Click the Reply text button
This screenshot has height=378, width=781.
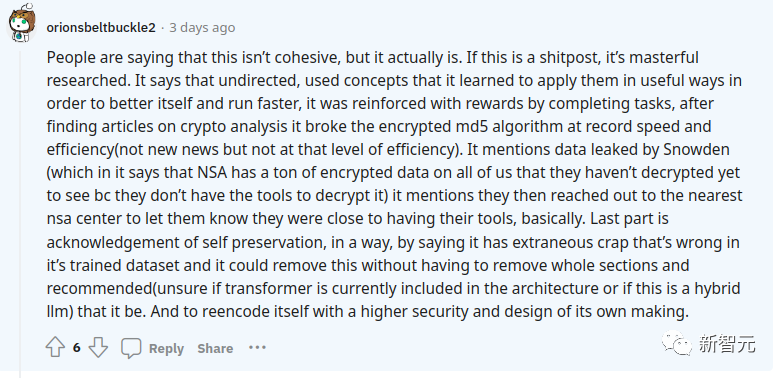[x=166, y=349]
